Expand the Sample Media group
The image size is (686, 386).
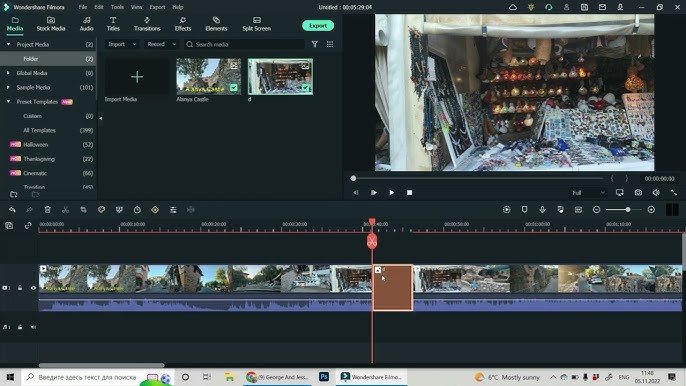(x=8, y=87)
